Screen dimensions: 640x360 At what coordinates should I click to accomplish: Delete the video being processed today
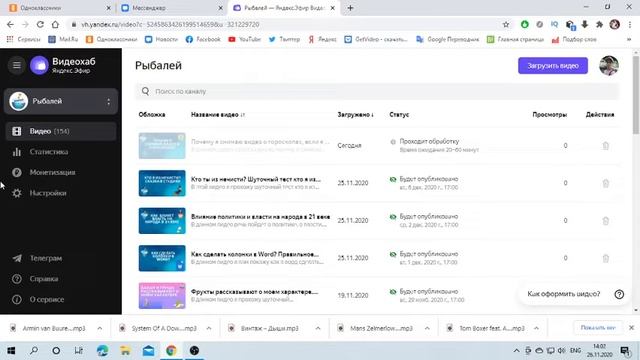tap(606, 146)
